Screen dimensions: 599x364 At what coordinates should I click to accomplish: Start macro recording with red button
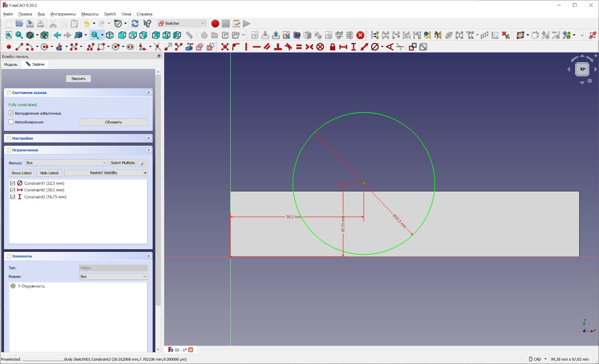point(215,24)
